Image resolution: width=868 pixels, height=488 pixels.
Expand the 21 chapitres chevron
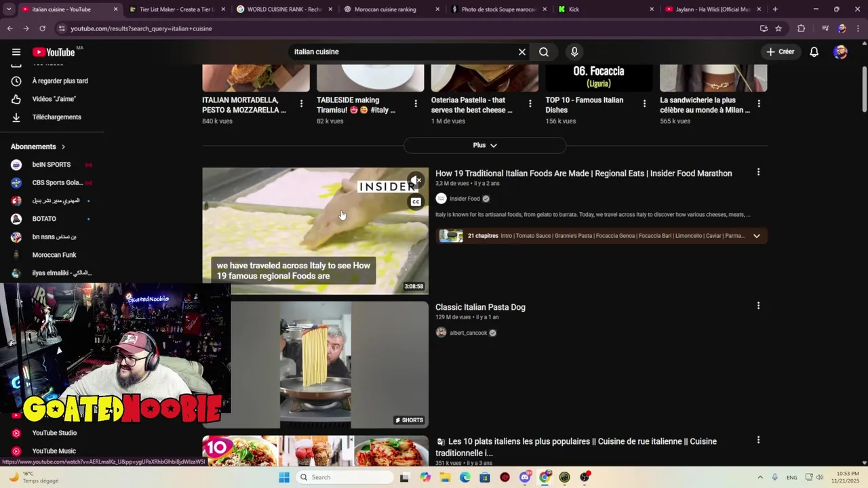(757, 236)
